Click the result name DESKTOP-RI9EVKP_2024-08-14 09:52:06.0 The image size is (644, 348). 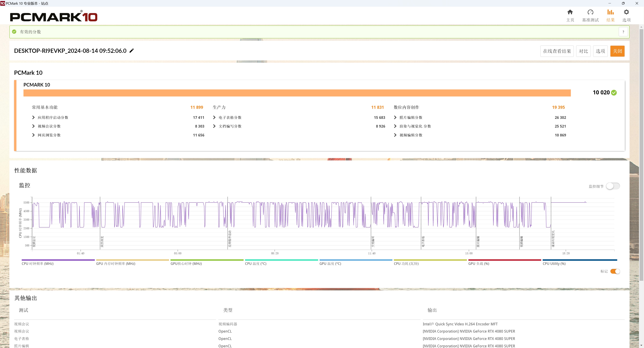coord(70,51)
